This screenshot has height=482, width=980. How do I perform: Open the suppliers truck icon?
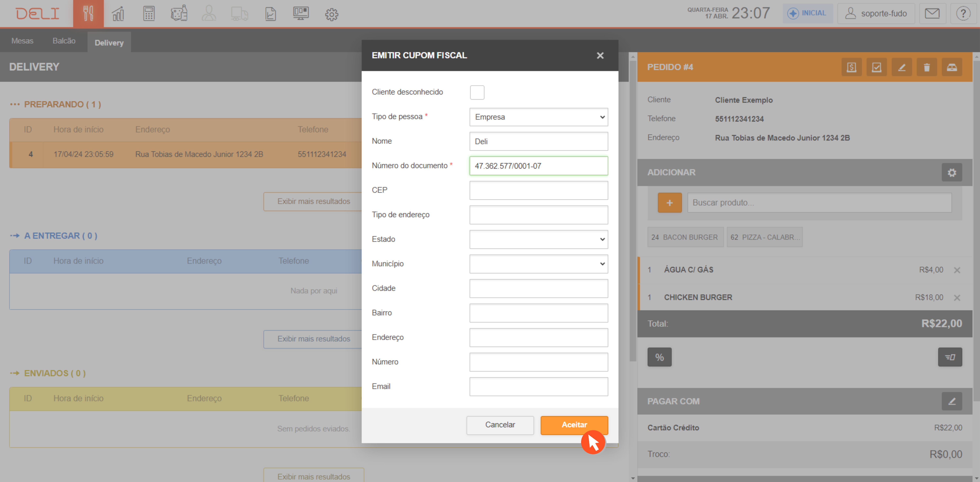coord(239,14)
